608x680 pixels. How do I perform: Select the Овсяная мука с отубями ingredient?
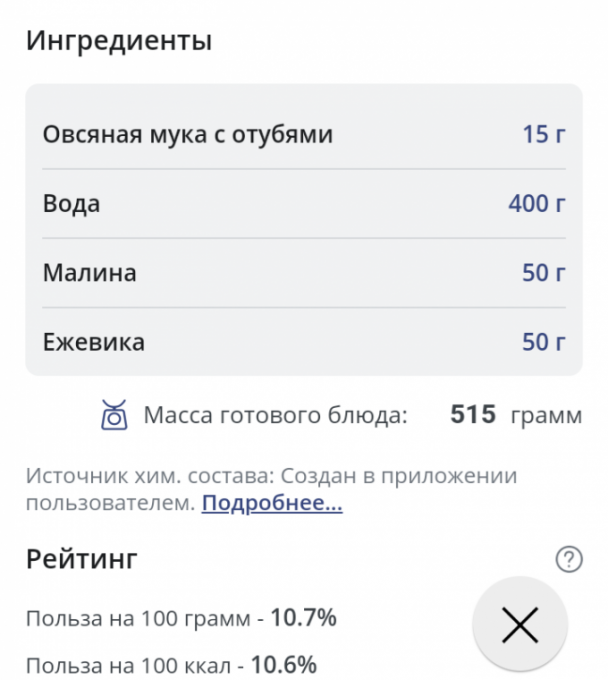[187, 134]
